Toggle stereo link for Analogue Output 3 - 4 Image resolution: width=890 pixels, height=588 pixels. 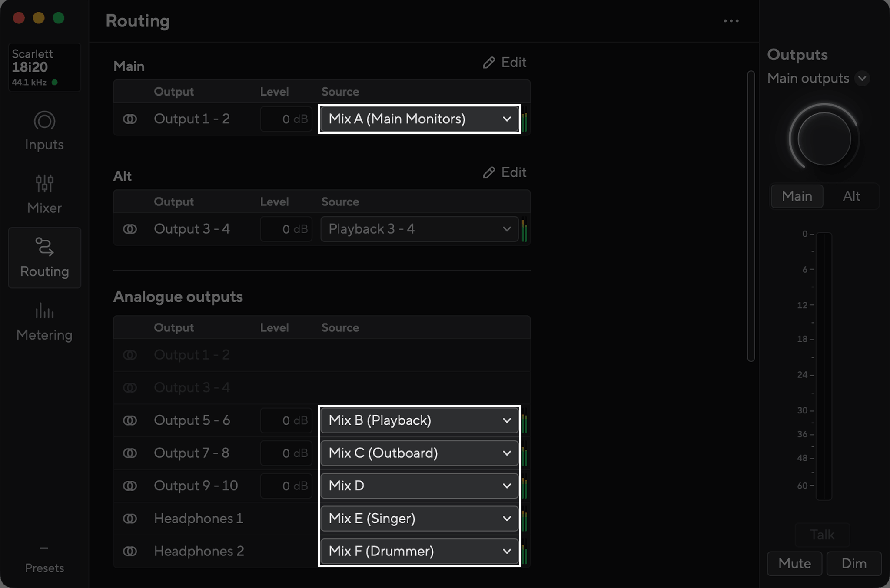tap(130, 387)
